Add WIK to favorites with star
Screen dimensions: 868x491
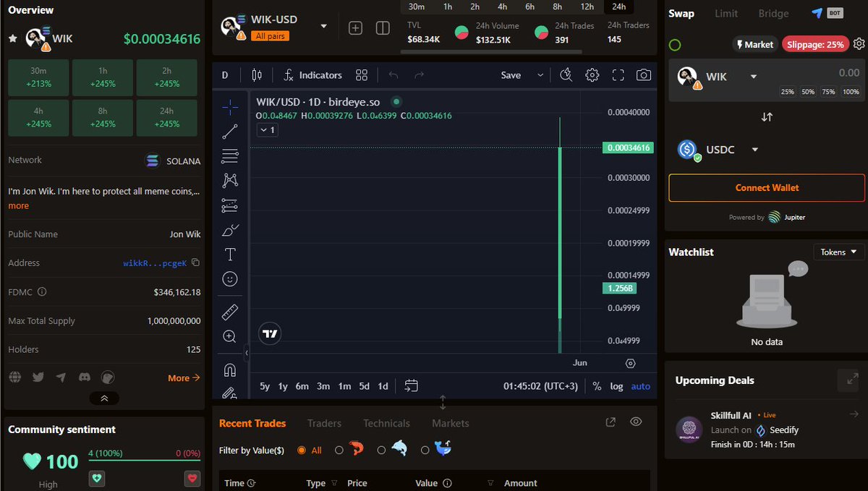12,38
